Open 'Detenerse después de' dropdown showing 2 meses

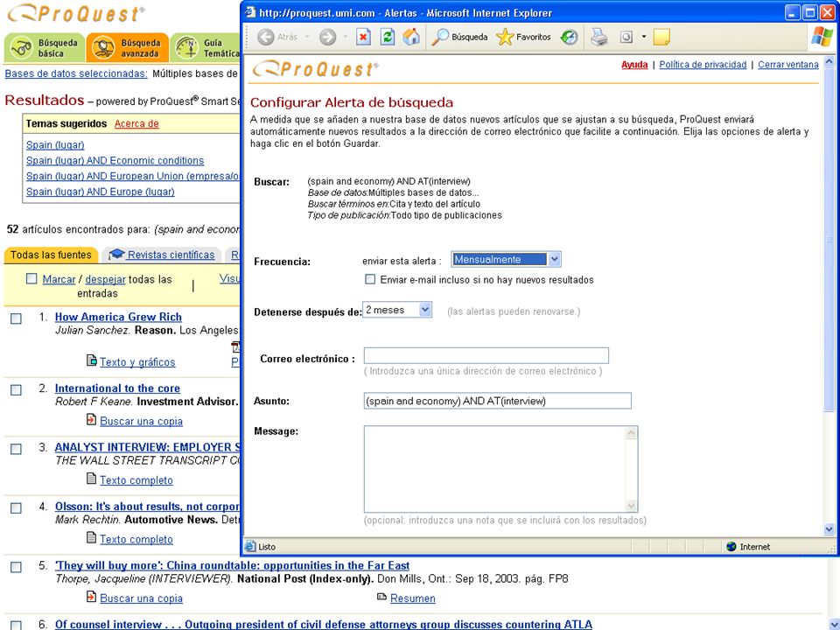(397, 310)
